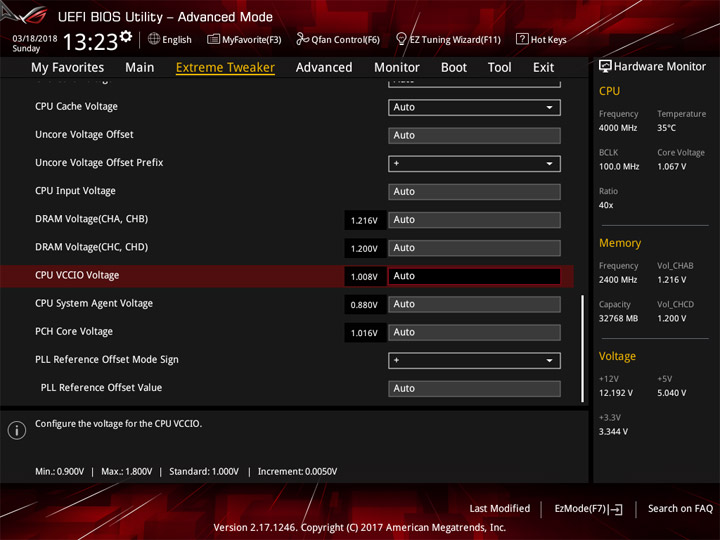The width and height of the screenshot is (720, 540).
Task: Click the globe language icon
Action: [154, 39]
